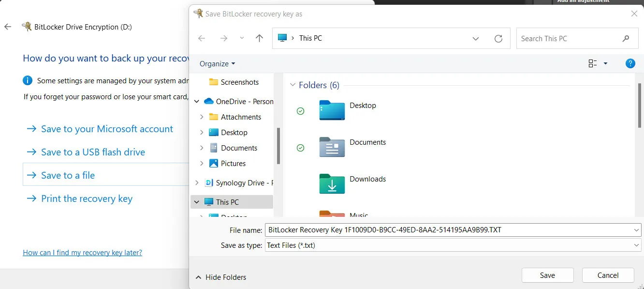Select Synology Drive in the tree
The height and width of the screenshot is (289, 644).
point(239,183)
